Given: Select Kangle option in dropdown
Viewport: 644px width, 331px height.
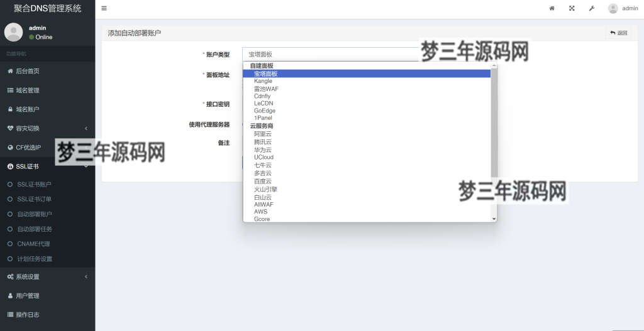Looking at the screenshot, I should click(x=367, y=81).
